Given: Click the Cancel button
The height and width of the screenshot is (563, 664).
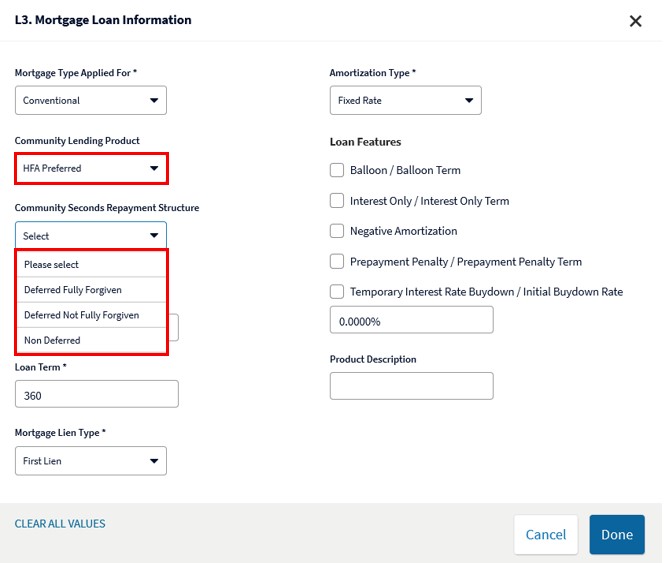Looking at the screenshot, I should 545,535.
